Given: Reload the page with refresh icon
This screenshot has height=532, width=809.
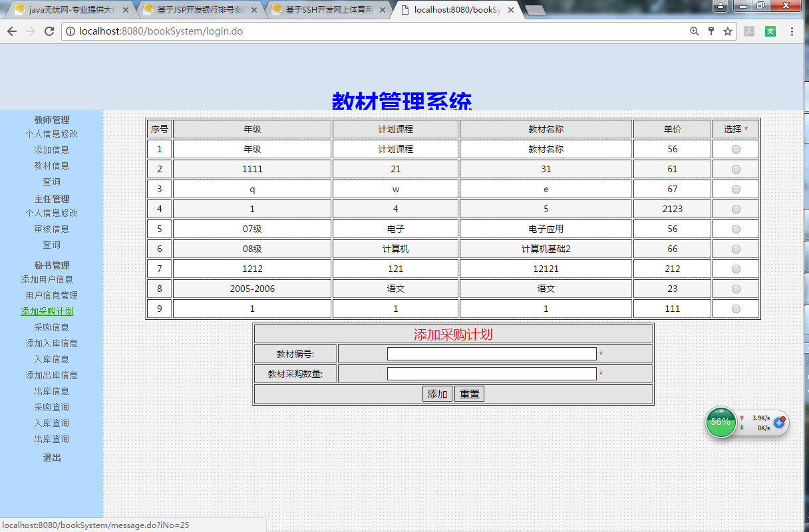Looking at the screenshot, I should [x=49, y=31].
